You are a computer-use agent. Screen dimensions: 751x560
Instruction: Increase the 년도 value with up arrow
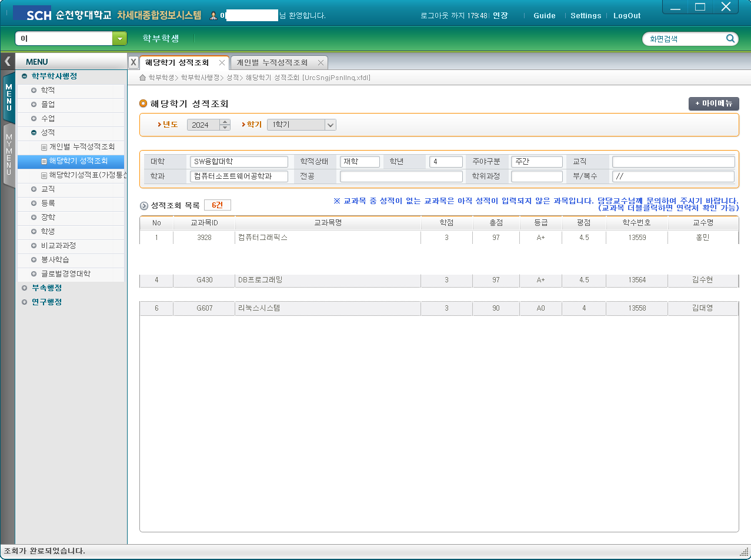225,122
